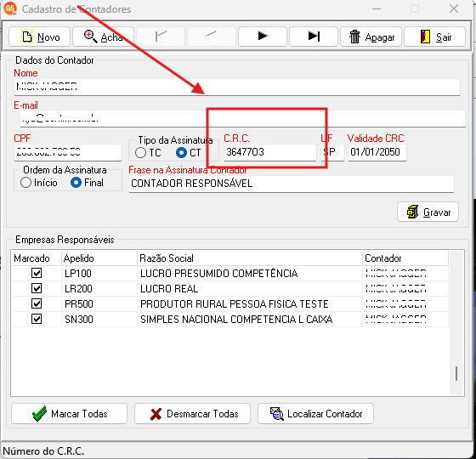This screenshot has height=459, width=476.
Task: Advance to next record arrow
Action: click(263, 37)
